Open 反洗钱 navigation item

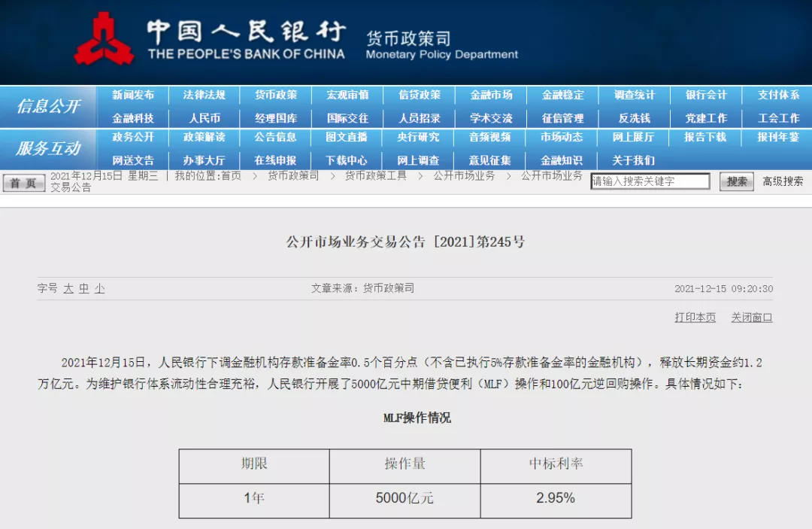tap(635, 119)
